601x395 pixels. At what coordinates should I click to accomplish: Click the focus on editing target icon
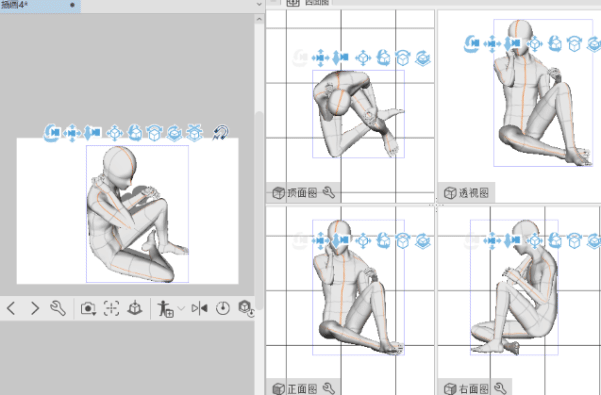pyautogui.click(x=111, y=308)
